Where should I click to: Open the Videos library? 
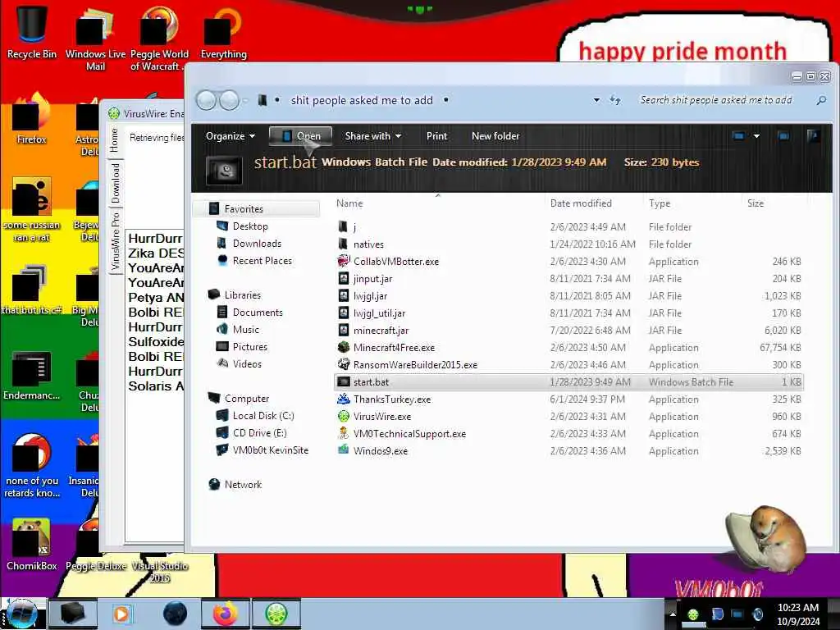pyautogui.click(x=247, y=363)
